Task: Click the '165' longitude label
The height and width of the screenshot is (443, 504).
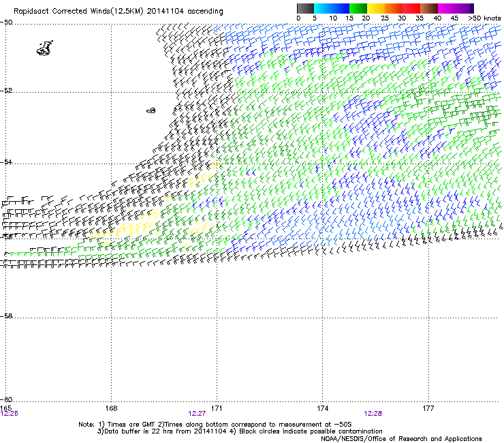Action: click(x=5, y=408)
